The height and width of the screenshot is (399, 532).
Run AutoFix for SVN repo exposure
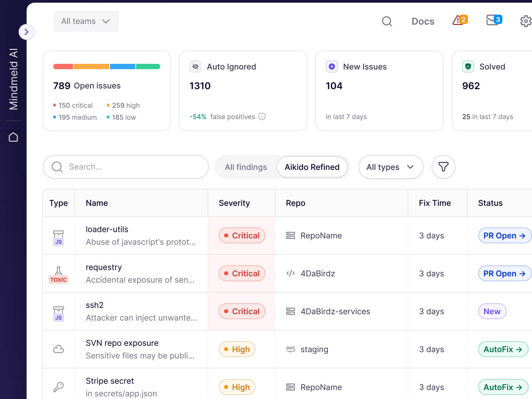(503, 349)
